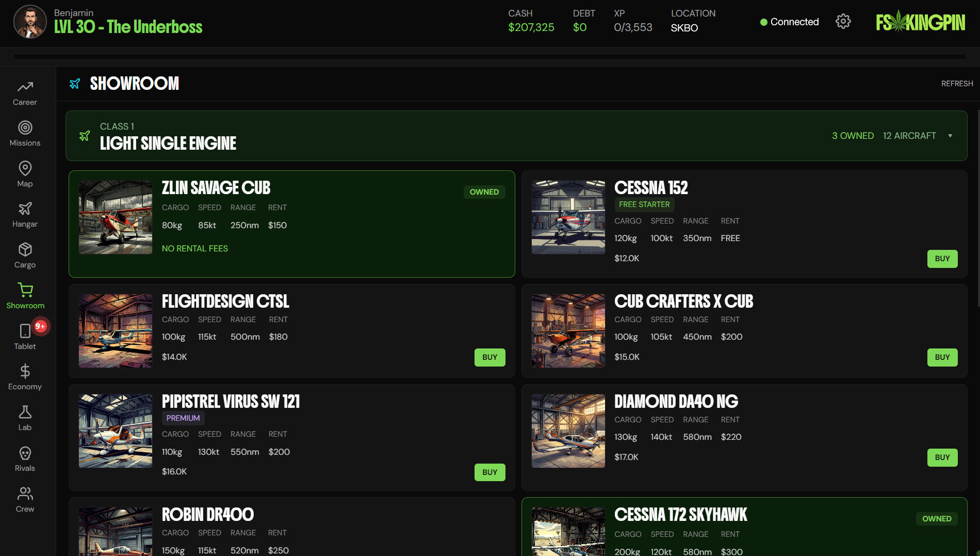Open the Crew people icon
Screen dimensions: 980x556
[x=25, y=494]
